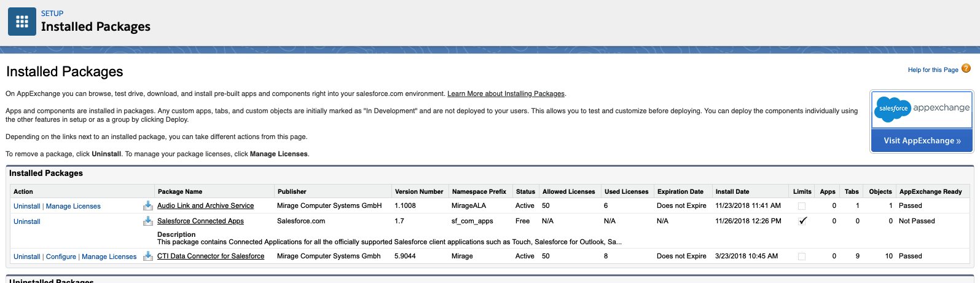980x283 pixels.
Task: Click the Expiration Date column header
Action: [680, 191]
